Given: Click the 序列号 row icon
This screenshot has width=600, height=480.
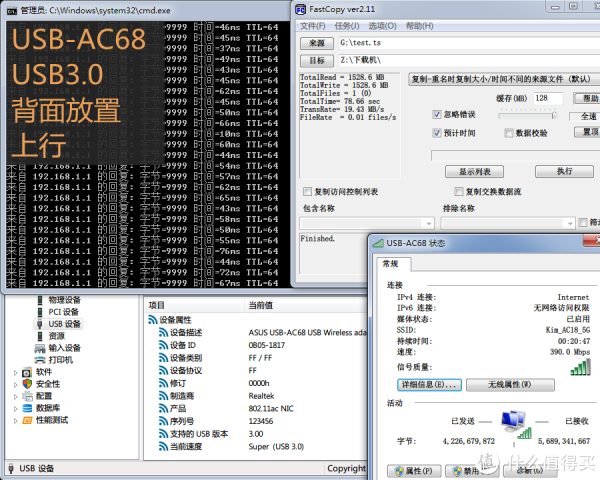Looking at the screenshot, I should point(163,421).
